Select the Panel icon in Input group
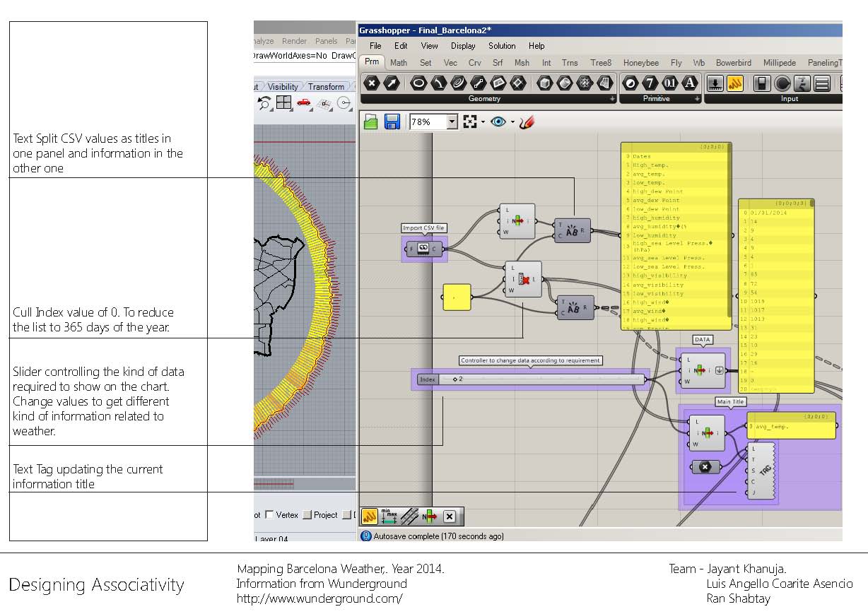Viewport: 868px width, 614px height. [x=735, y=83]
